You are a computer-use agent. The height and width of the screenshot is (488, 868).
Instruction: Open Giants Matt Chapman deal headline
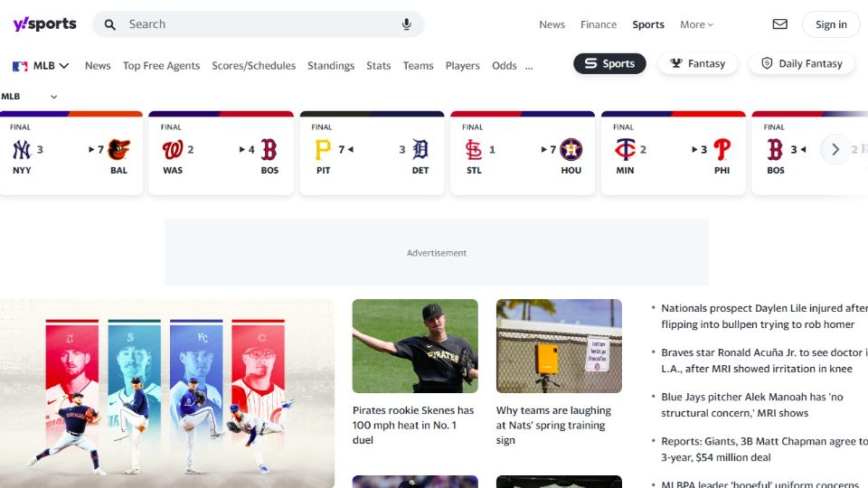(x=764, y=449)
